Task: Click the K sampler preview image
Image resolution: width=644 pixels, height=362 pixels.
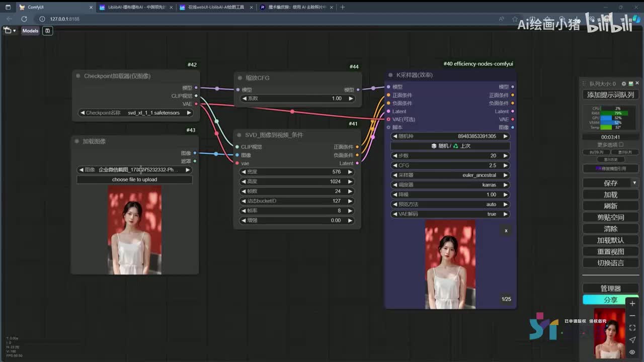Action: point(450,264)
